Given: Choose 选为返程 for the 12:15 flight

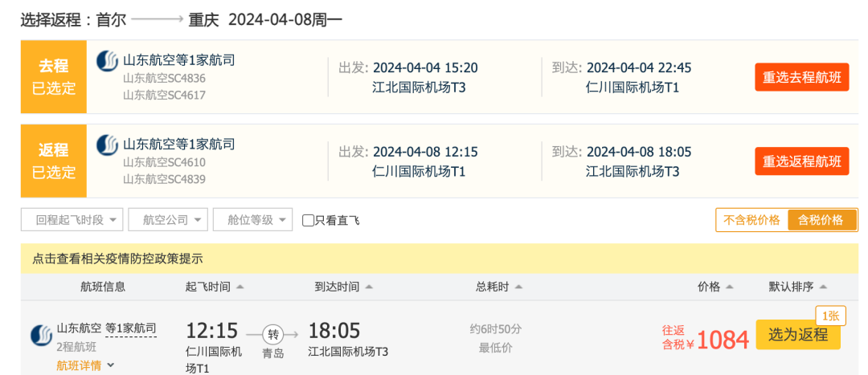Looking at the screenshot, I should pyautogui.click(x=797, y=335).
